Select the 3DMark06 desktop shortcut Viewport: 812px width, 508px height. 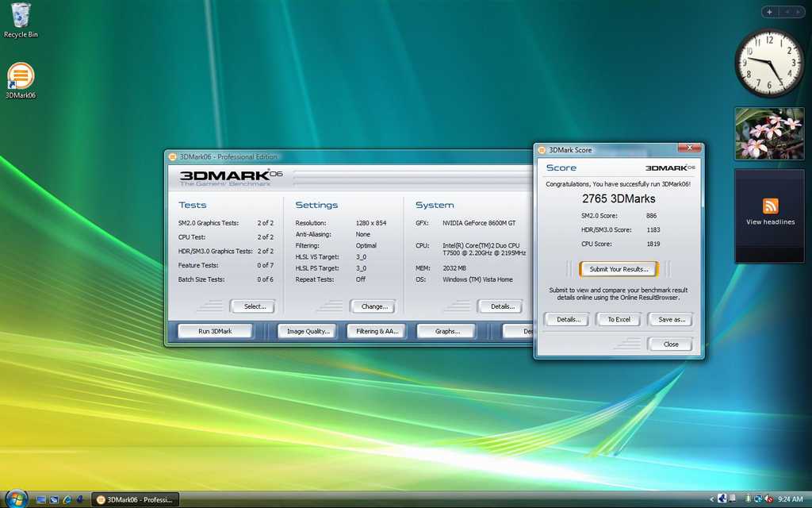(x=21, y=80)
